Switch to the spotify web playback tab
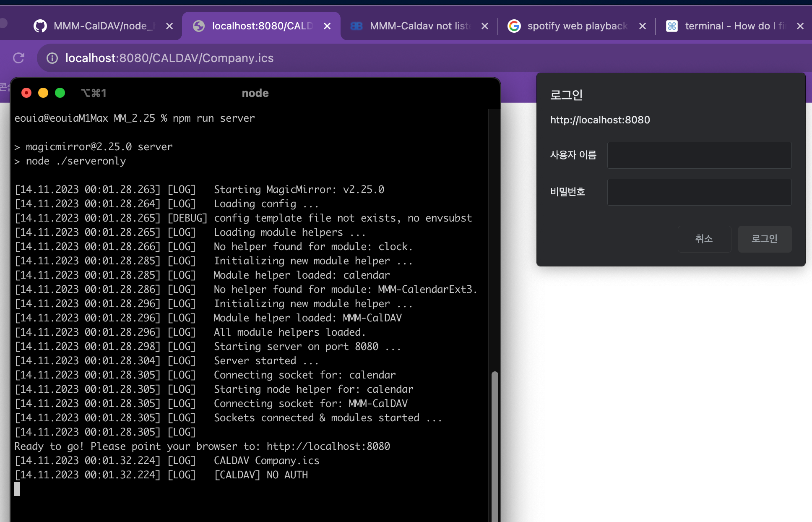This screenshot has width=812, height=522. click(x=577, y=26)
